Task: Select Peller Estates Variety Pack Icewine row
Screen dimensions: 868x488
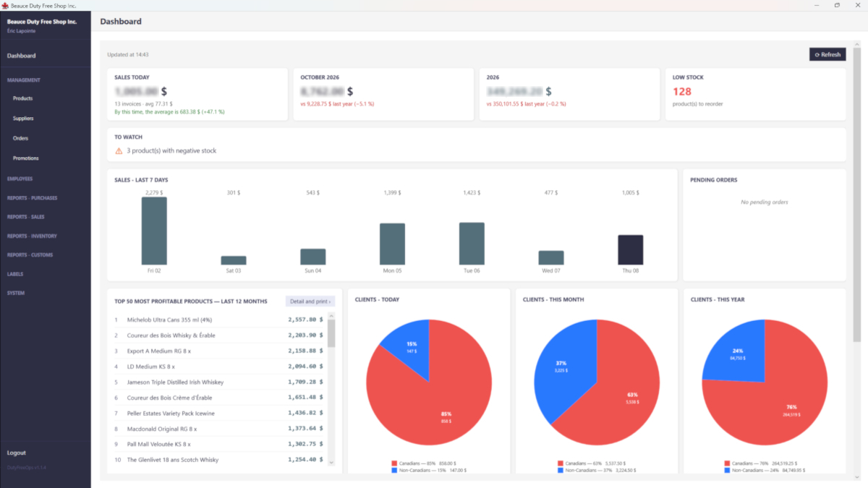Action: (x=218, y=413)
